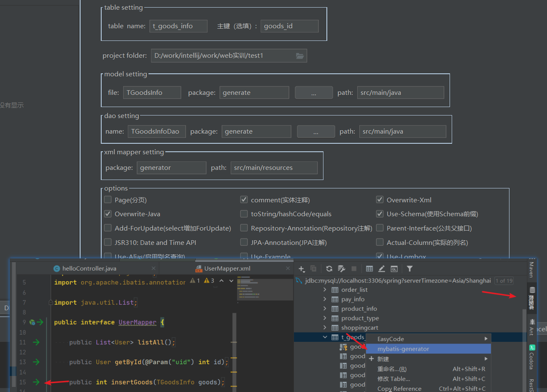This screenshot has width=547, height=392.
Task: Switch to the UserMapper.xml tab
Action: tap(227, 268)
